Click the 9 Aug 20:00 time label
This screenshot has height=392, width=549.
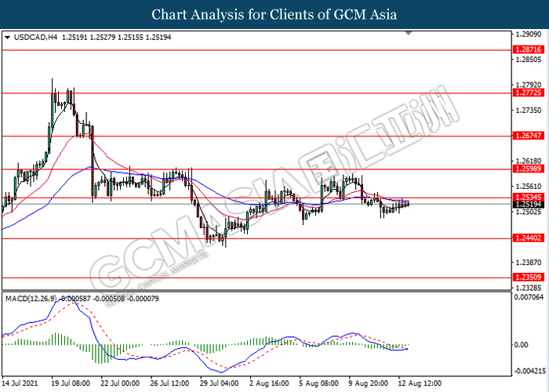(x=369, y=383)
